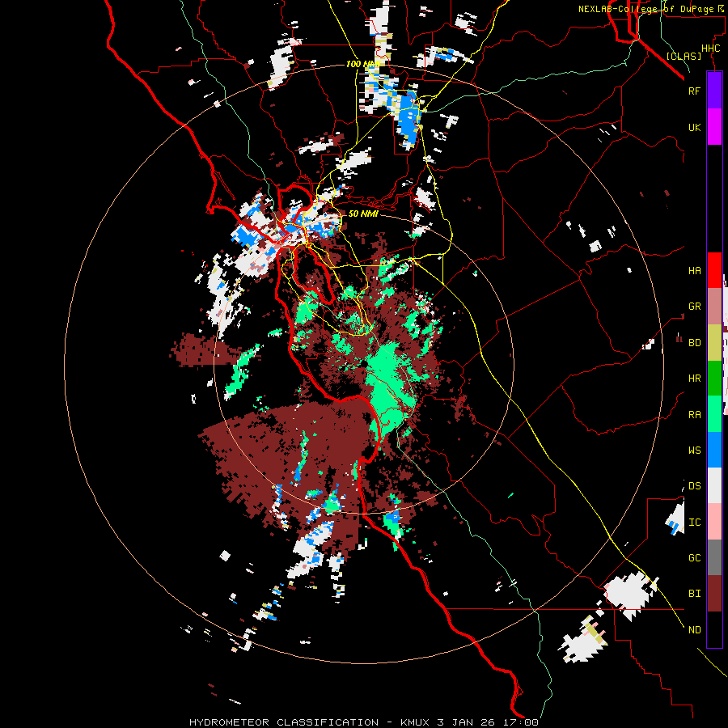Click the ND black legend swatch
The height and width of the screenshot is (728, 728).
(x=714, y=629)
